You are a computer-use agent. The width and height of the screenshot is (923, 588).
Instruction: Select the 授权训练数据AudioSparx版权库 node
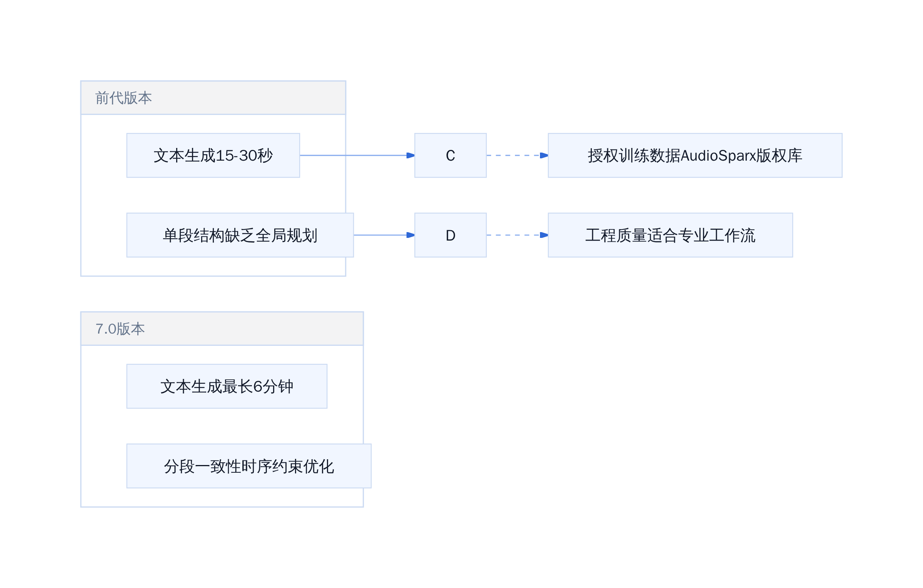click(695, 155)
